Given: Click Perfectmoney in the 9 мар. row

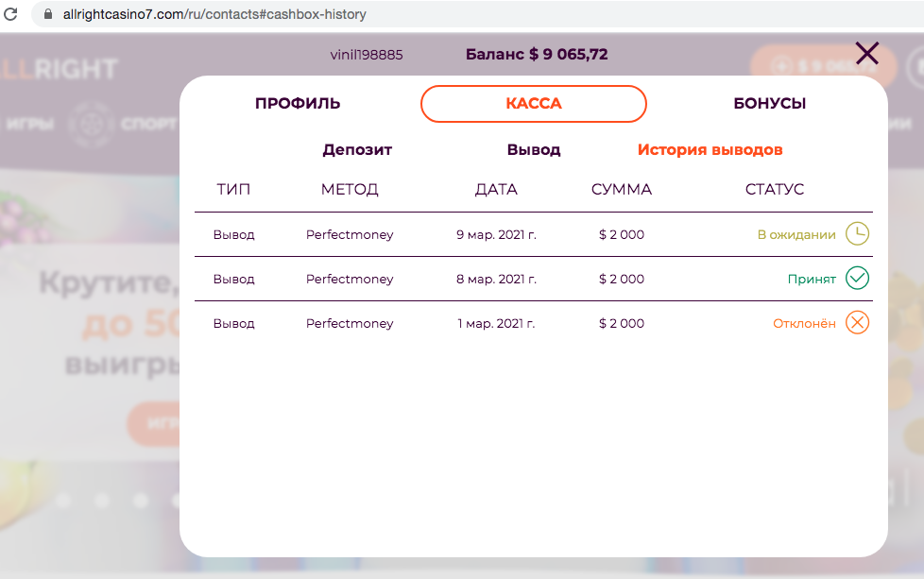Looking at the screenshot, I should pos(350,234).
